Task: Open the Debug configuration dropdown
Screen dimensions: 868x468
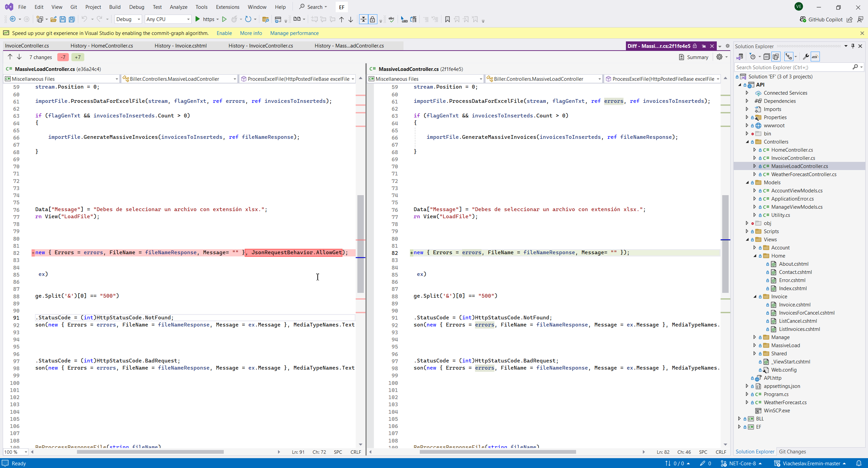Action: coord(128,19)
